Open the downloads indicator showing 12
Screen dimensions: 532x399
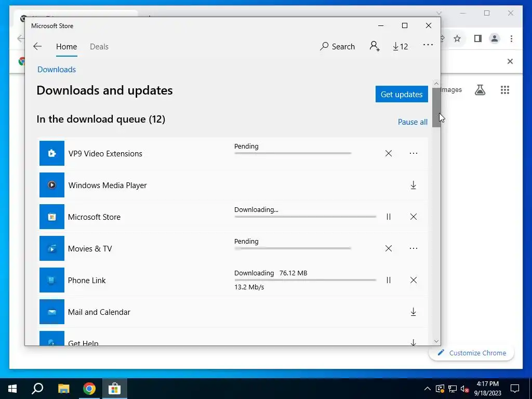coord(401,46)
